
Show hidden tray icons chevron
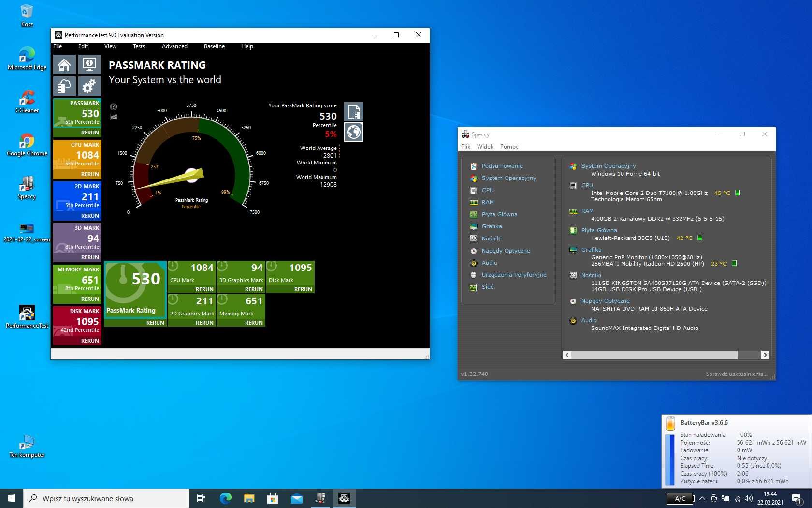tap(702, 498)
